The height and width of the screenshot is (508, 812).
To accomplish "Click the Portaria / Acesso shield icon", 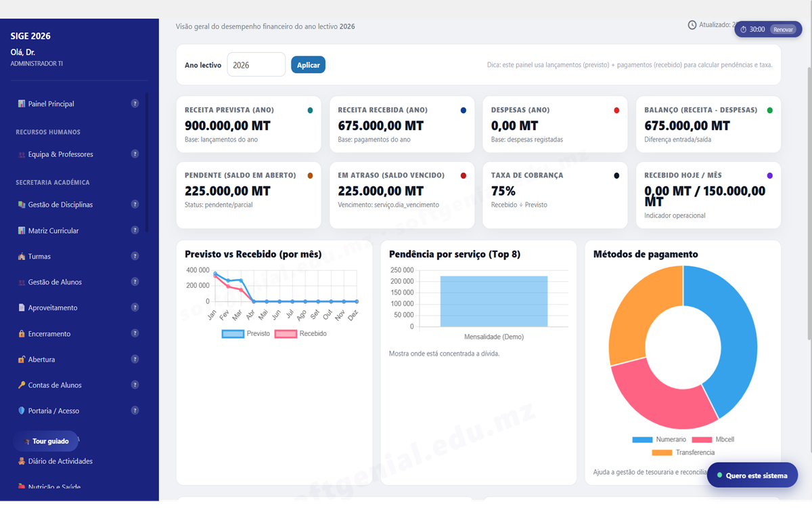I will pos(21,410).
